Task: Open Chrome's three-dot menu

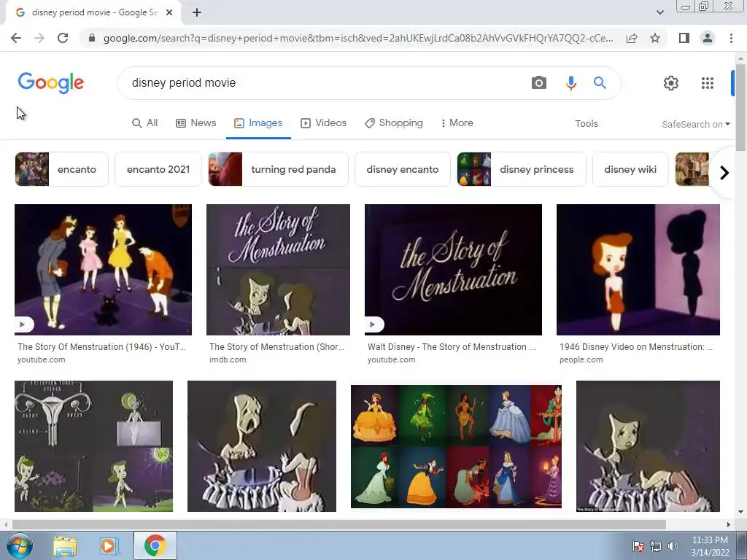Action: pyautogui.click(x=731, y=38)
